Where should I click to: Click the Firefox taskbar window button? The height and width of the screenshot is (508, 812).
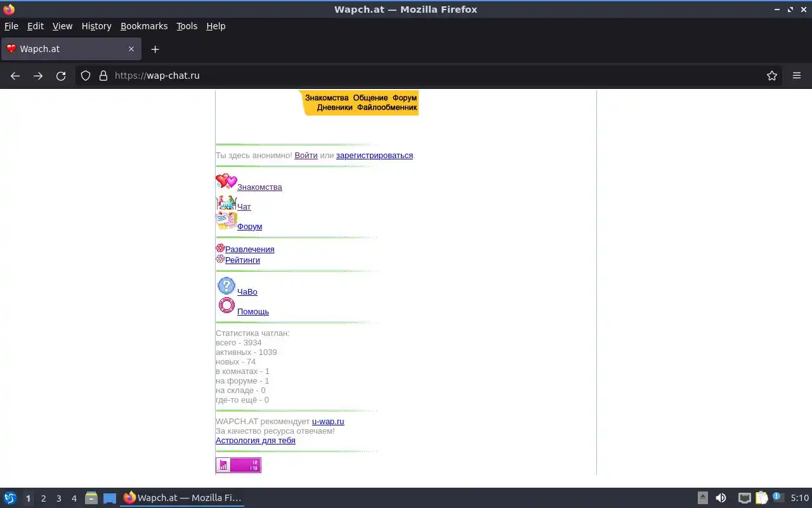click(x=183, y=498)
